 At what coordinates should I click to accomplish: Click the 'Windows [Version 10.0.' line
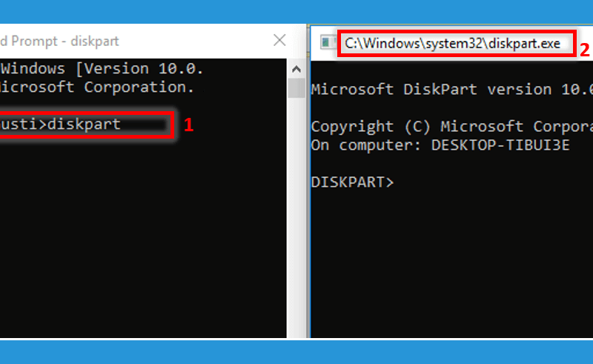coord(102,69)
